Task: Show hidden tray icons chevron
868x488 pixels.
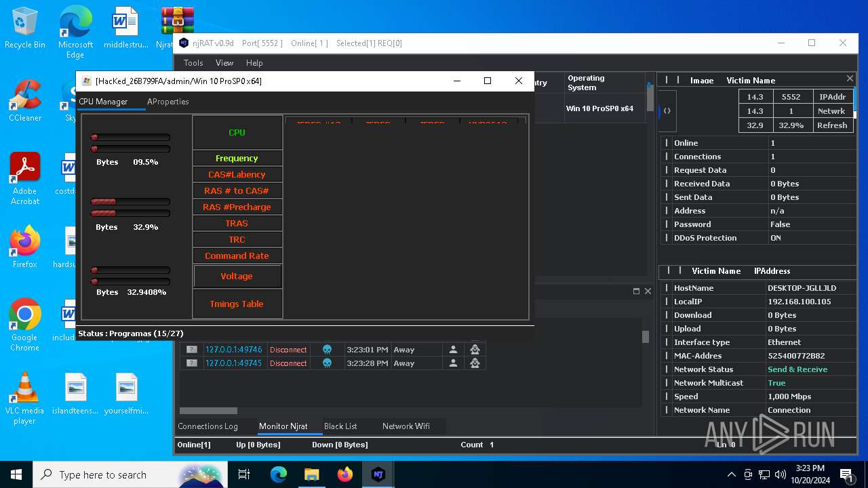Action: click(x=731, y=474)
